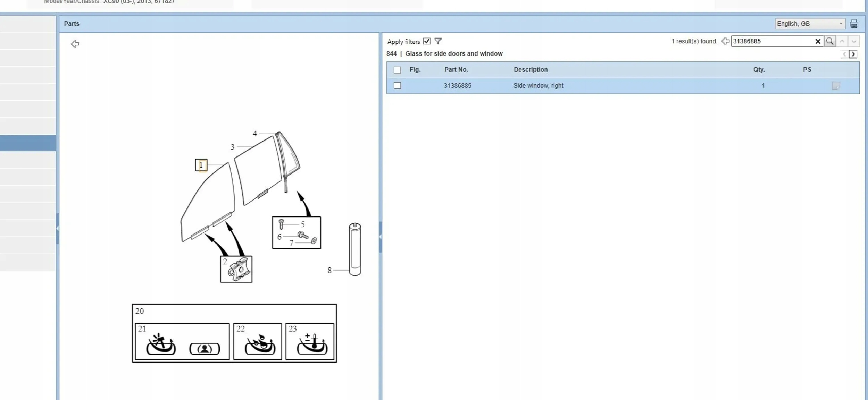Click the print icon in Parts header
The height and width of the screenshot is (400, 868).
854,24
